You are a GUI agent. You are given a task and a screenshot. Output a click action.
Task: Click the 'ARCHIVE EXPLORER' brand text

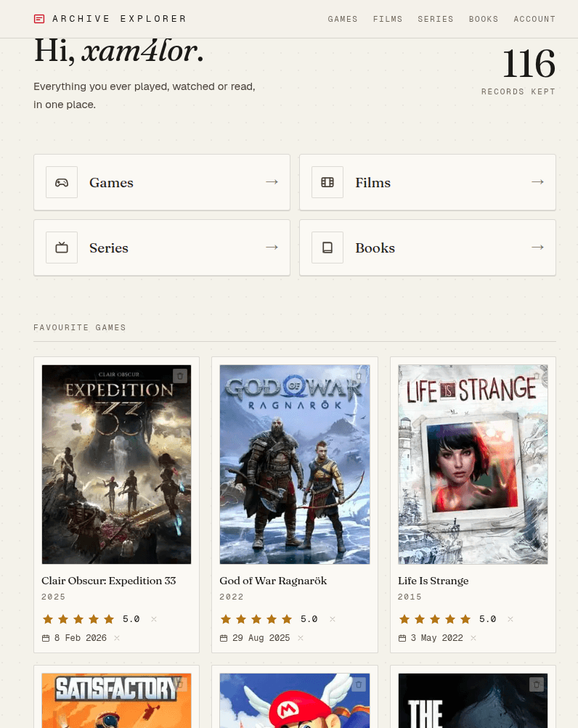point(119,19)
